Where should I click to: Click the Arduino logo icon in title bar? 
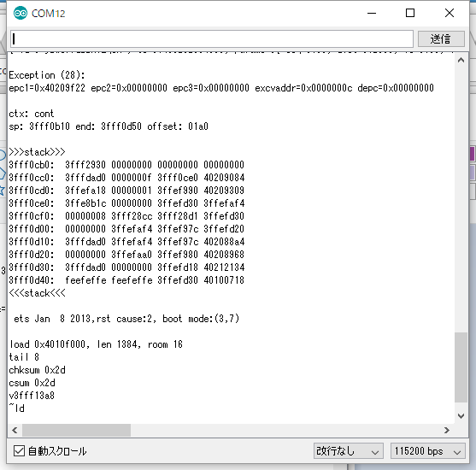[x=21, y=13]
